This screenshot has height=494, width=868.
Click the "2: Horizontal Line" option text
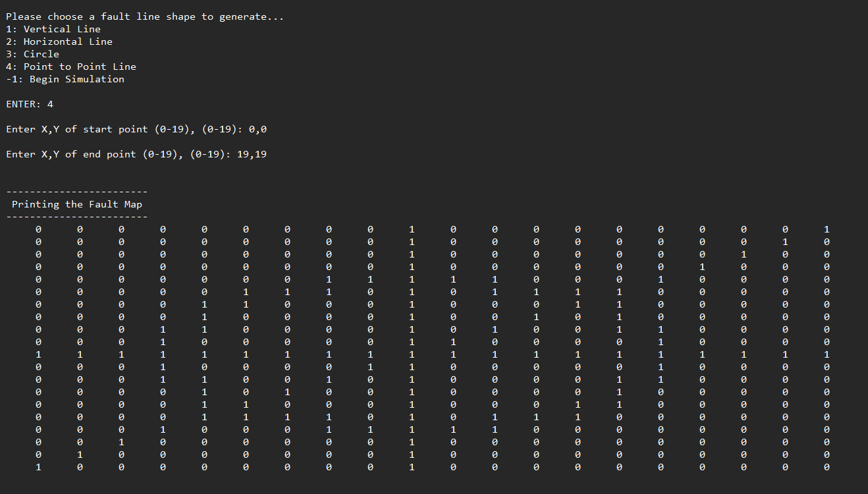(x=59, y=41)
